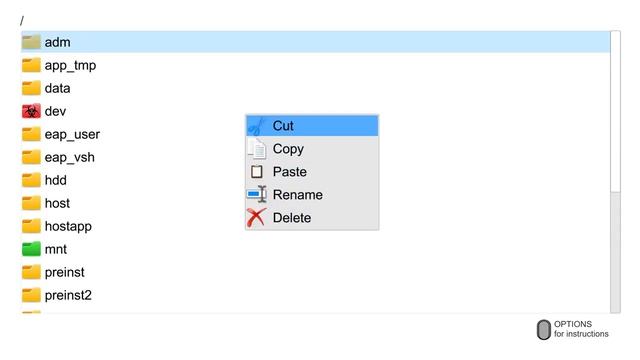Click the file list vertical scrollbar
640x360 pixels.
click(615, 171)
